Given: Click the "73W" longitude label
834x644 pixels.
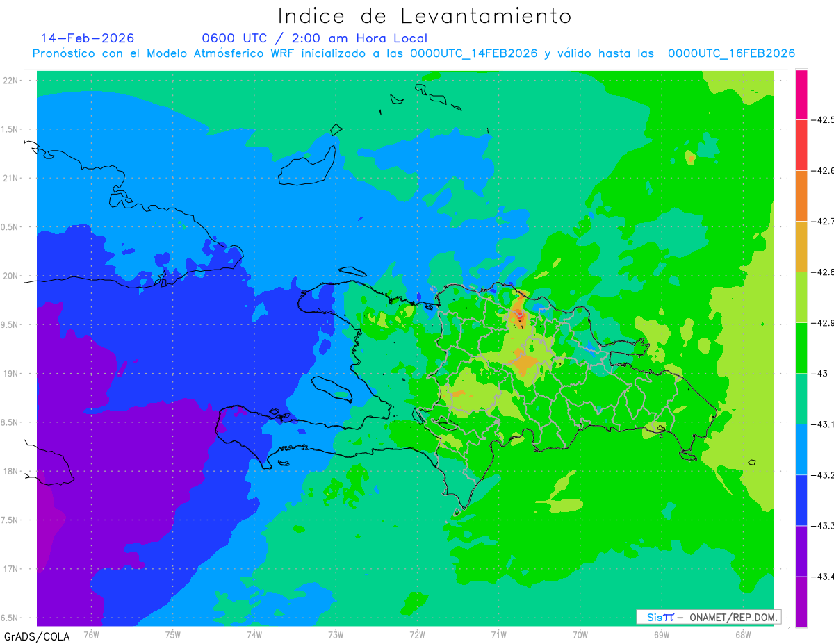Looking at the screenshot, I should point(336,634).
